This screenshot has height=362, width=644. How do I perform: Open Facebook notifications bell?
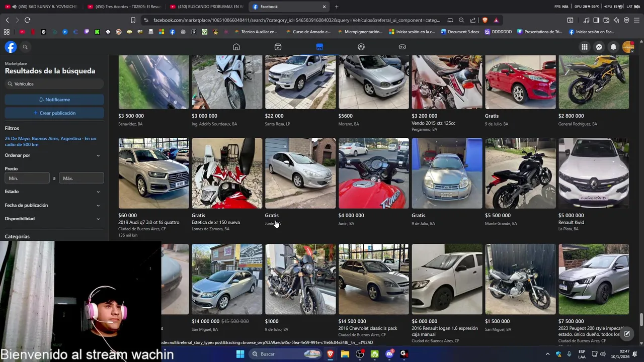[x=613, y=47]
